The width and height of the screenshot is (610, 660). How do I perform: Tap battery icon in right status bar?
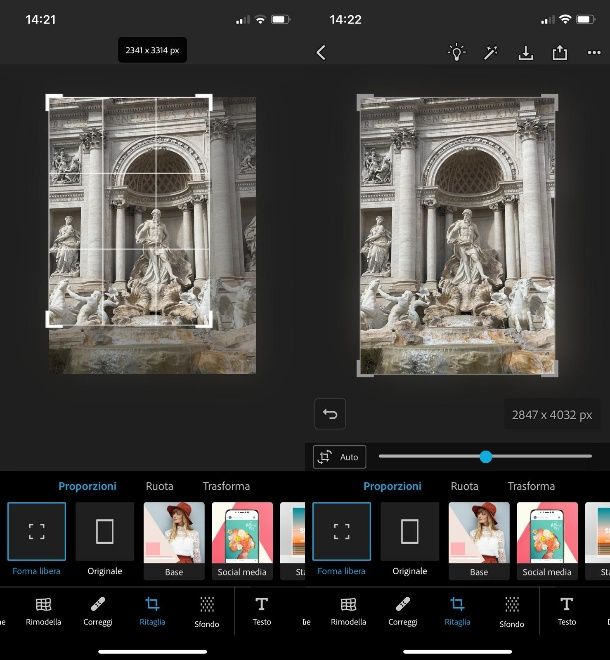(x=586, y=19)
